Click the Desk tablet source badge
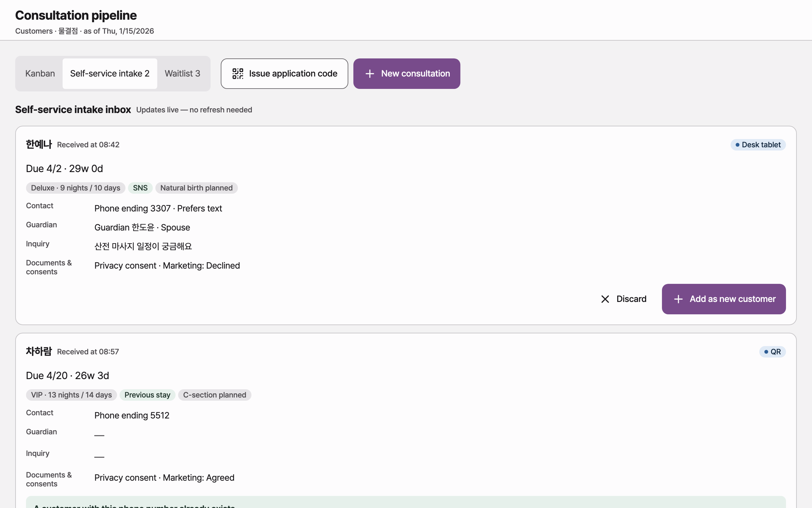The height and width of the screenshot is (508, 812). pos(758,145)
